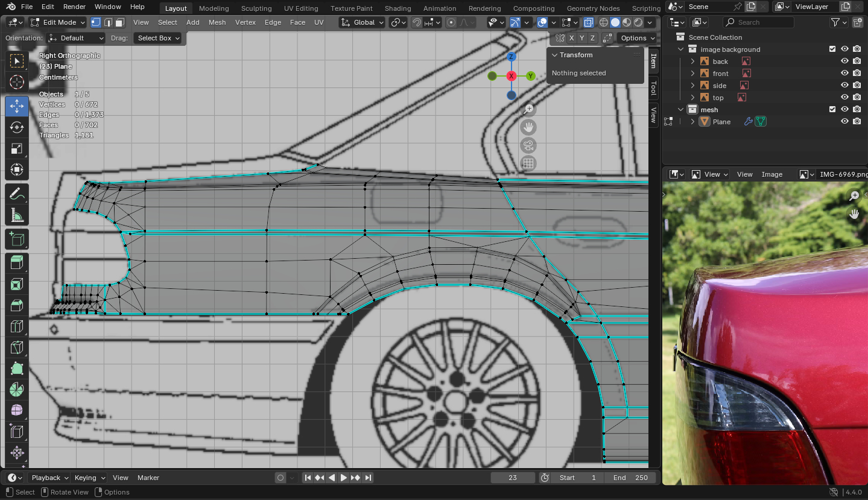
Task: Click the current frame field showing 23
Action: 513,478
